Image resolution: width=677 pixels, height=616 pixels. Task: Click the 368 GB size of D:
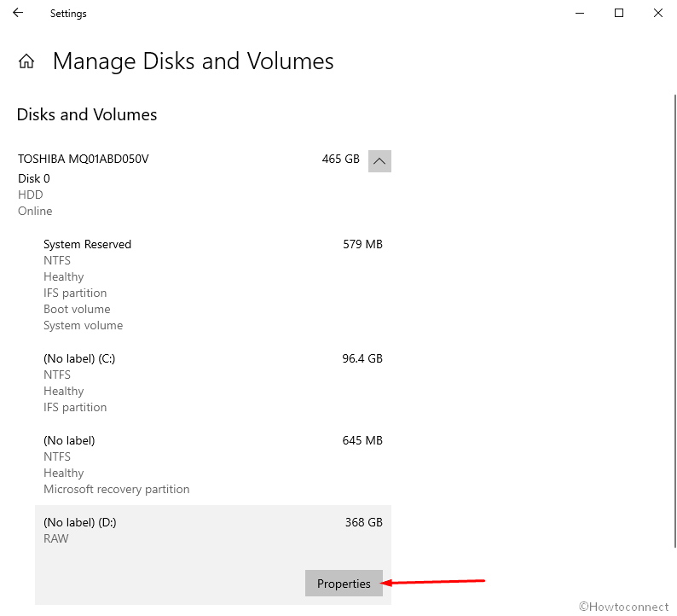pos(363,522)
